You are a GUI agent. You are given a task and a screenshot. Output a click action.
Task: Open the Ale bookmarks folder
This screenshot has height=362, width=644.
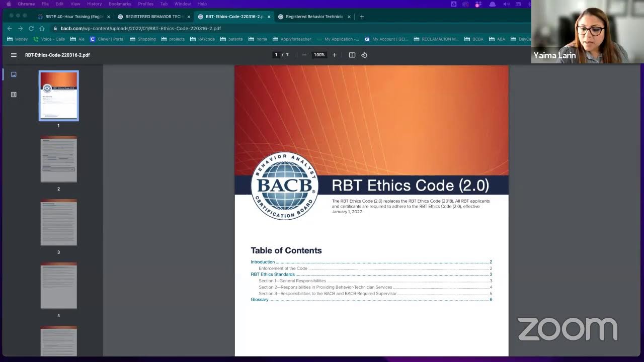[x=77, y=39]
